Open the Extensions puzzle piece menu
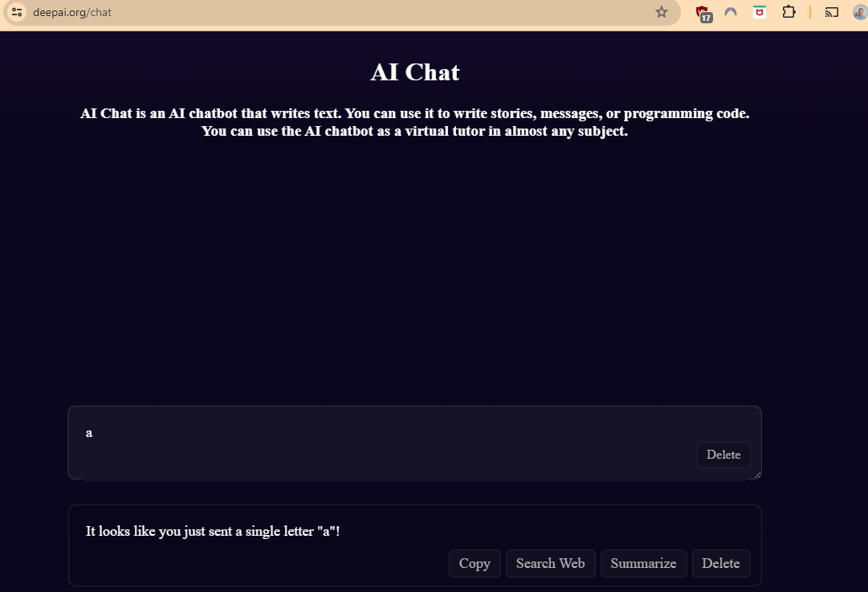Screen dimensions: 868x592 click(x=789, y=12)
